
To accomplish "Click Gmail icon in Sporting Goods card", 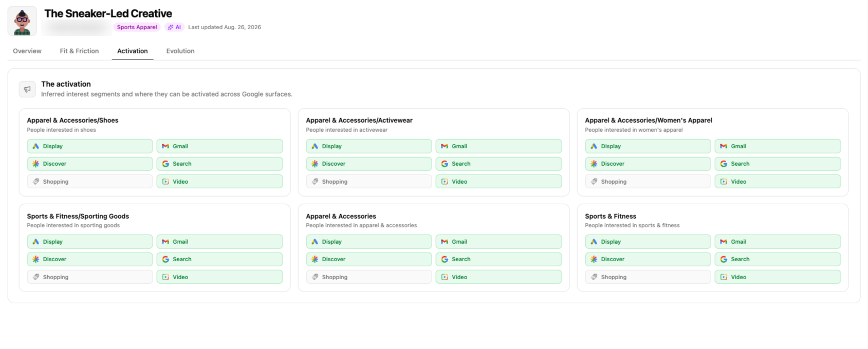I will pos(165,242).
